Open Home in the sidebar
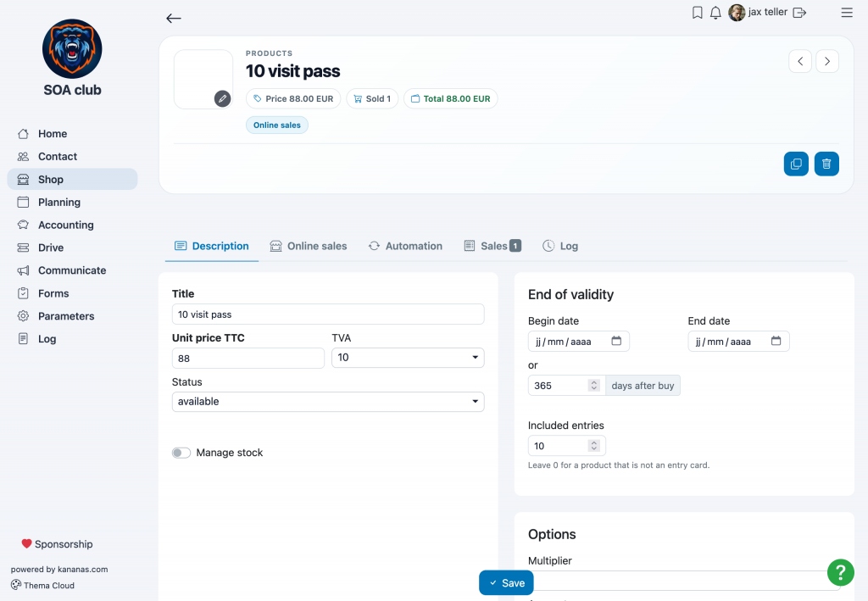This screenshot has height=601, width=868. pos(72,134)
